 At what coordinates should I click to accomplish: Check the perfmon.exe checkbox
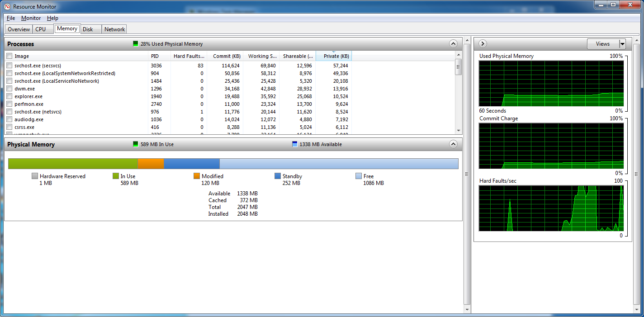click(9, 104)
